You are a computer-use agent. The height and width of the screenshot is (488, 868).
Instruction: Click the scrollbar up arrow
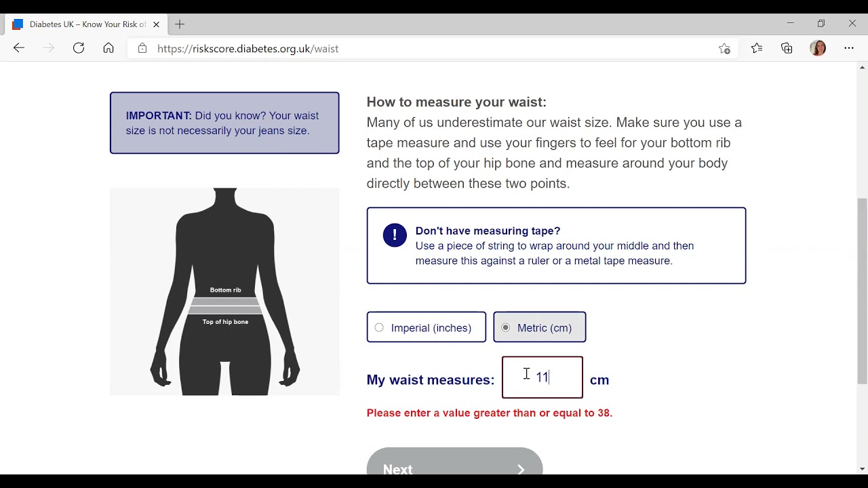pyautogui.click(x=862, y=67)
